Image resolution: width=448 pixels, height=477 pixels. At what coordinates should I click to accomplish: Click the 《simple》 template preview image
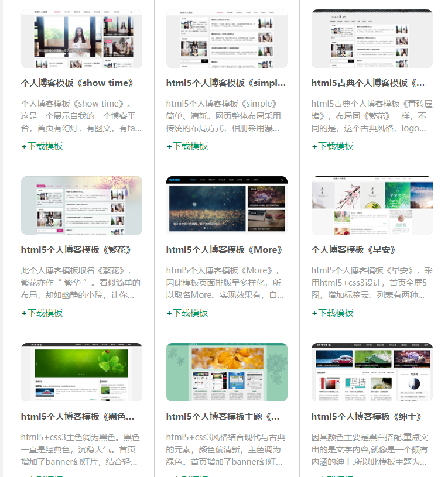(227, 39)
